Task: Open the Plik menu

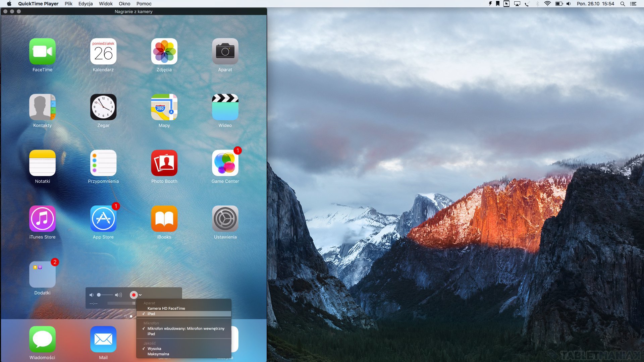Action: pos(68,4)
